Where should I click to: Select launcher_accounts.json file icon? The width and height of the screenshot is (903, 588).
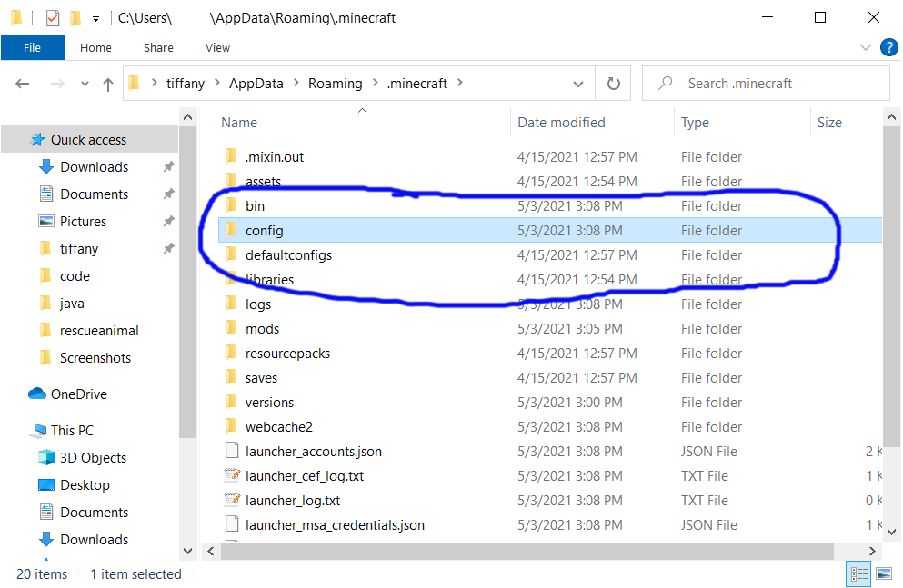[x=232, y=451]
